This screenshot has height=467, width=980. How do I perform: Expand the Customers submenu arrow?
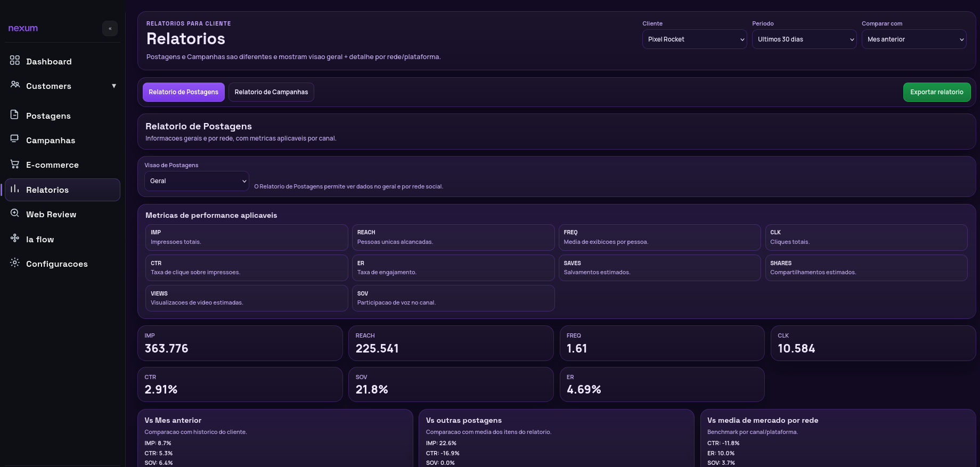(113, 86)
